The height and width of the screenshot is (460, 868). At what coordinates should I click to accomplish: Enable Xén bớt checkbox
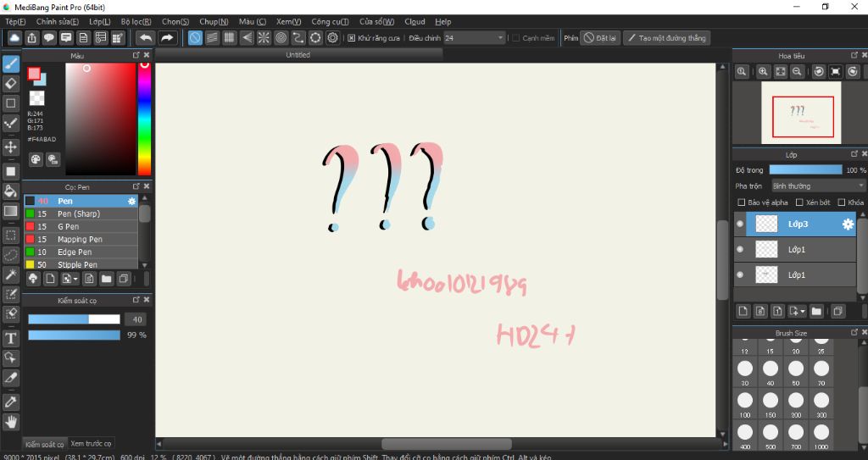pos(799,202)
